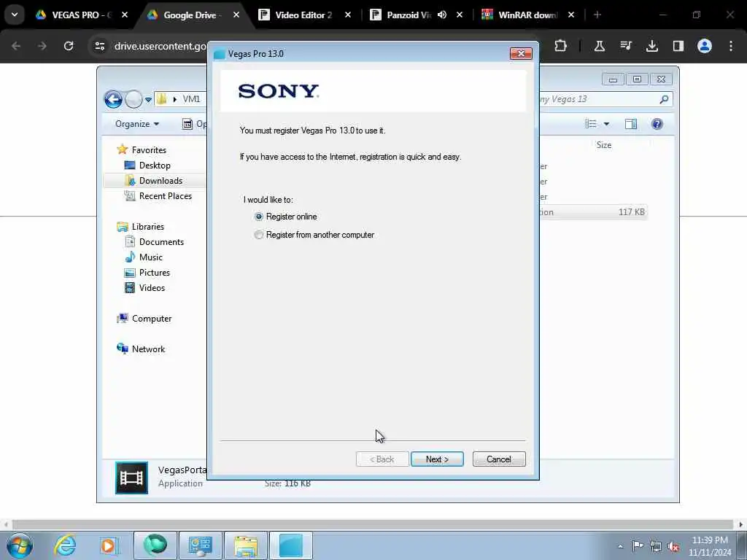This screenshot has width=747, height=560.
Task: Open Internet Explorer from taskbar
Action: 65,545
